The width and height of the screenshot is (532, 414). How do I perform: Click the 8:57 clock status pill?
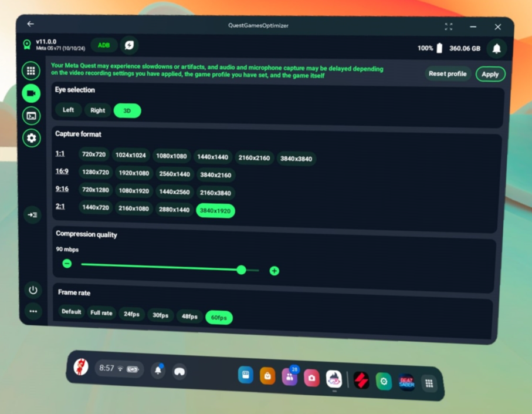coord(119,369)
